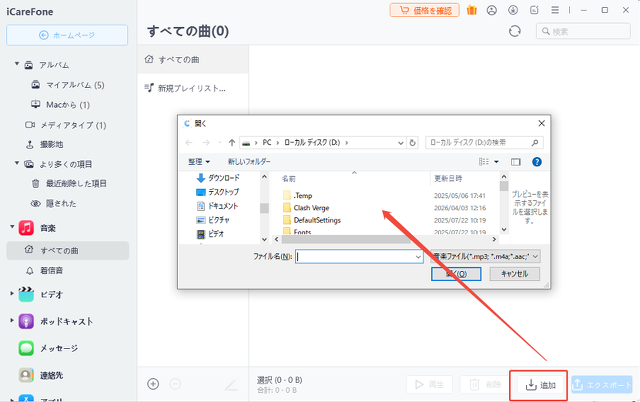Open 最近削除した項目
The height and width of the screenshot is (402, 640).
pos(69,184)
